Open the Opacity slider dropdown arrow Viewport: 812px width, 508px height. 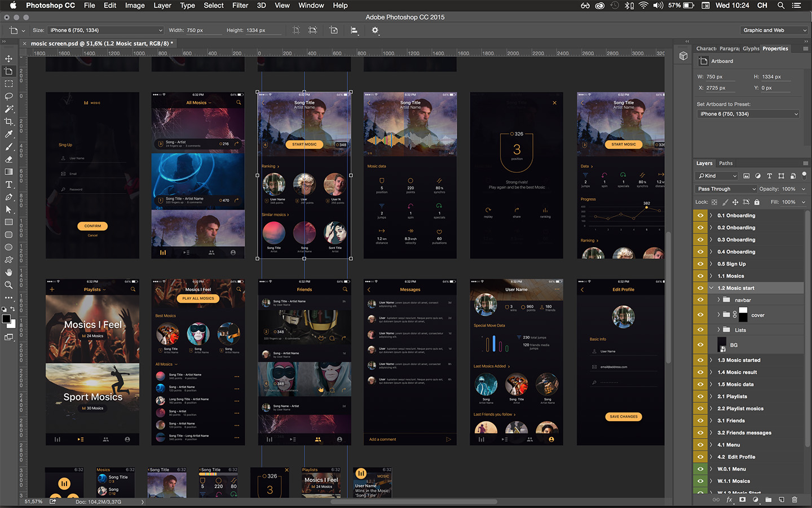coord(804,189)
